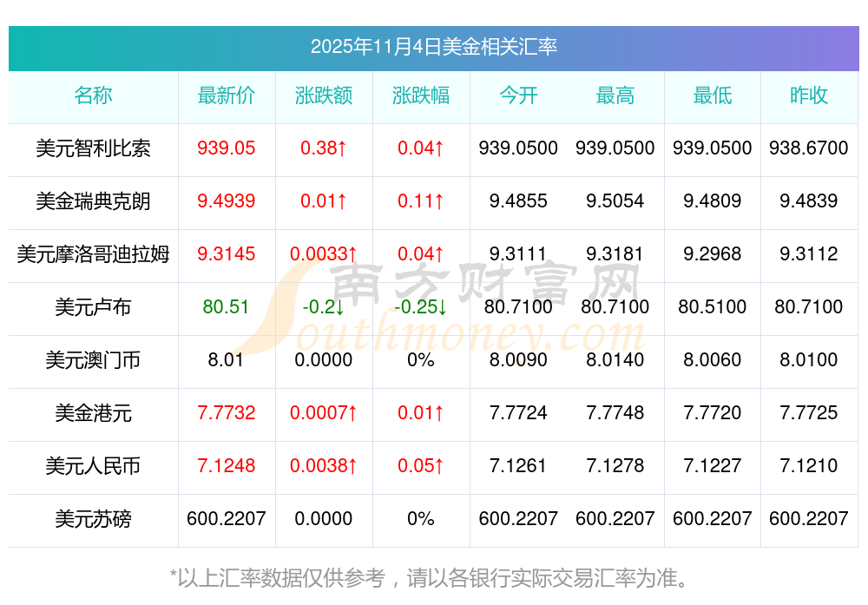The width and height of the screenshot is (868, 605).
Task: Click the high value 9.3181
Action: click(x=615, y=253)
